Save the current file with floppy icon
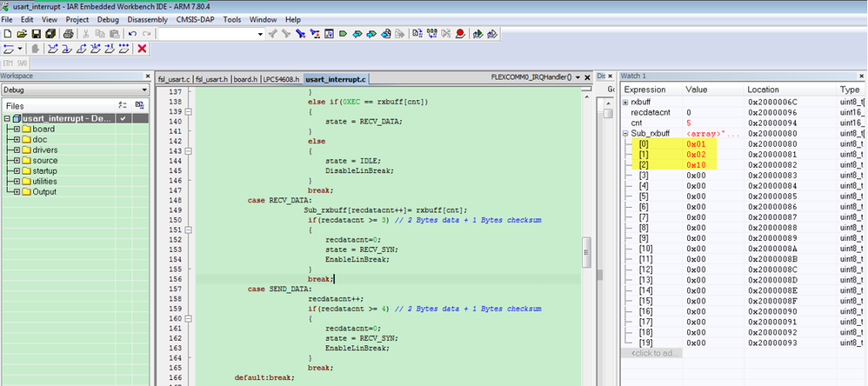Viewport: 868px width, 386px height. coord(36,34)
